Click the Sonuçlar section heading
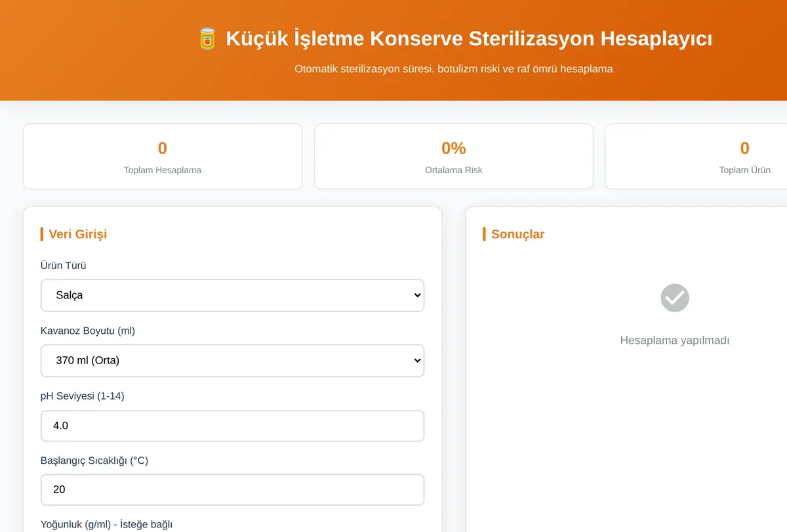The width and height of the screenshot is (787, 532). (517, 234)
